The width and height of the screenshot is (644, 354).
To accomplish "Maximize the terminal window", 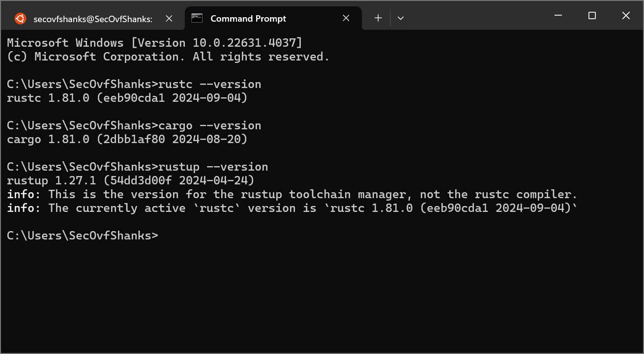I will click(592, 16).
